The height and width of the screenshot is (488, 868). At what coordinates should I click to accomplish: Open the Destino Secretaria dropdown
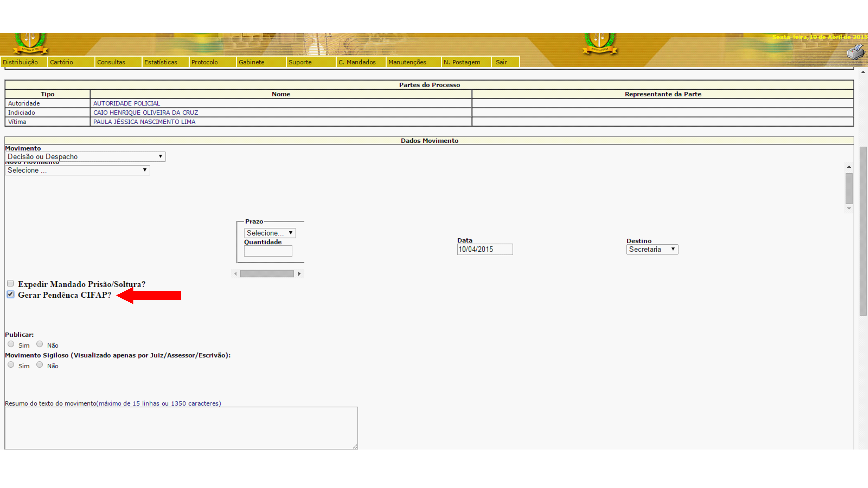click(652, 249)
